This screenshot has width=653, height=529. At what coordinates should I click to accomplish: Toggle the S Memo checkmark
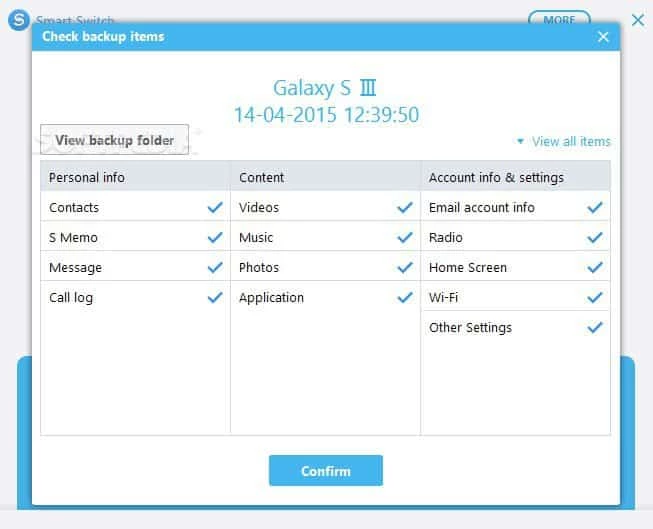[x=214, y=237]
